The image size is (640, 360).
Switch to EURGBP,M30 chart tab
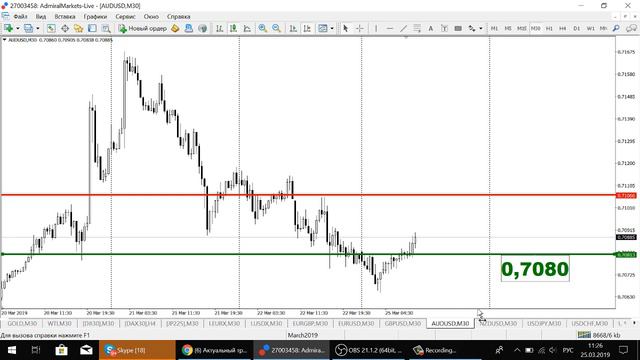pyautogui.click(x=310, y=323)
